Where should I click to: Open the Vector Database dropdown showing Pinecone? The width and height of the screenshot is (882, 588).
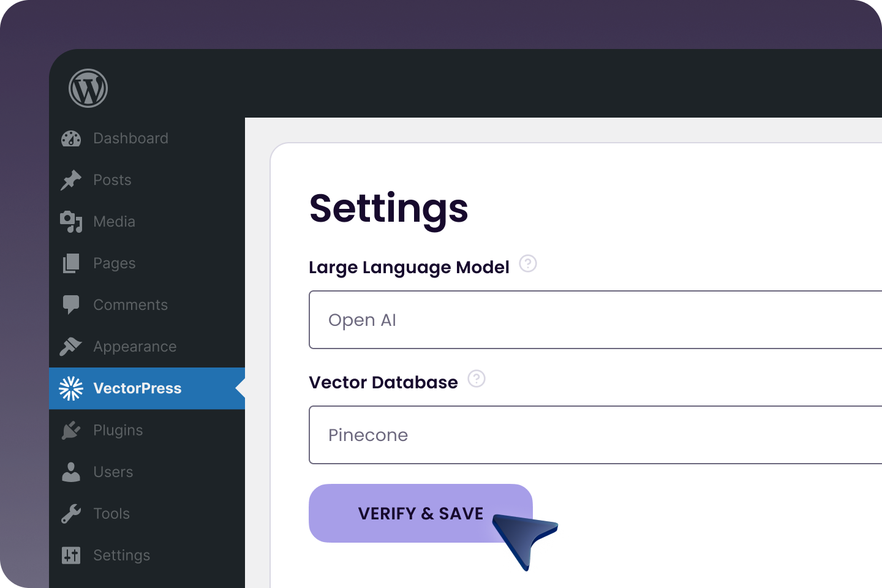(595, 435)
